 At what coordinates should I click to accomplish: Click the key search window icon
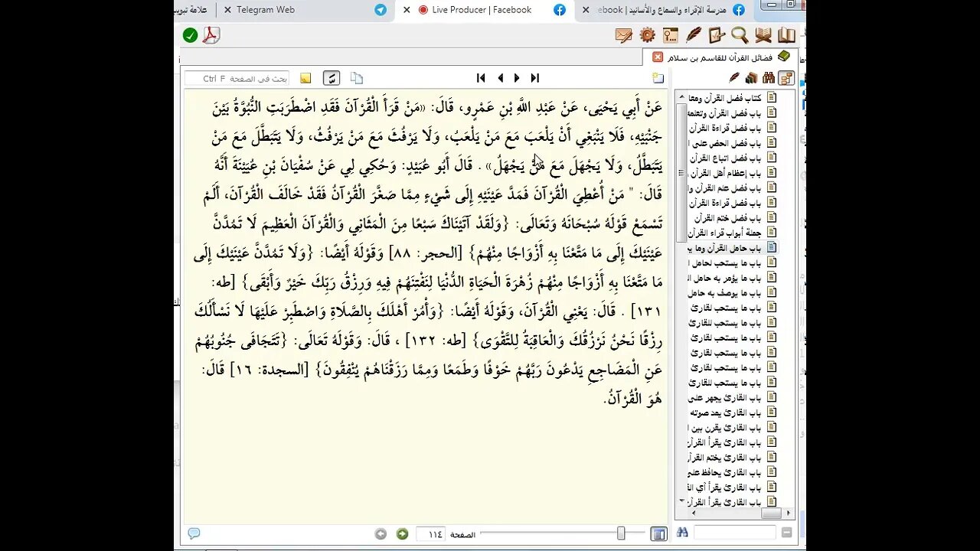[x=671, y=35]
